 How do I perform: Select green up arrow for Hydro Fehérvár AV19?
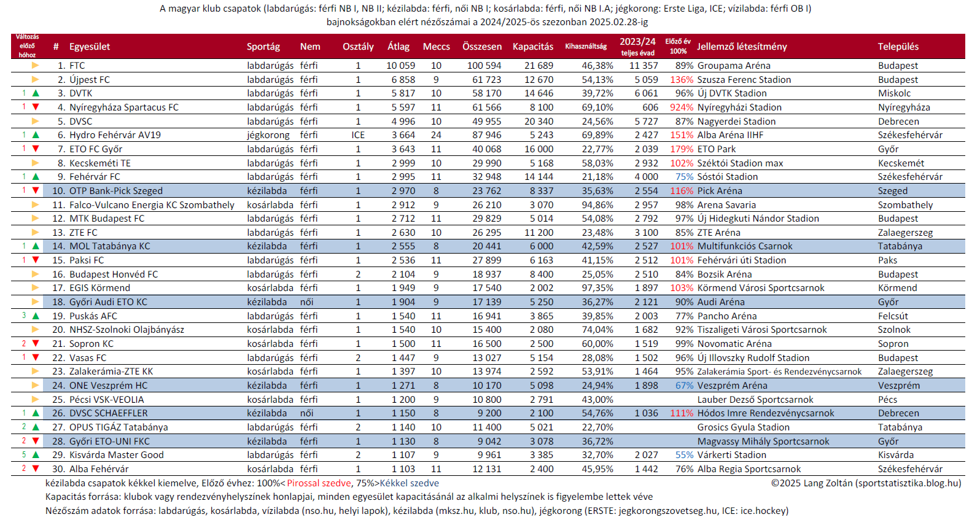[x=36, y=135]
